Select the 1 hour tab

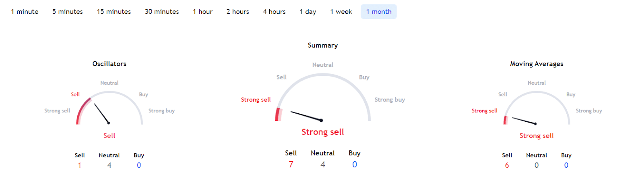point(202,12)
